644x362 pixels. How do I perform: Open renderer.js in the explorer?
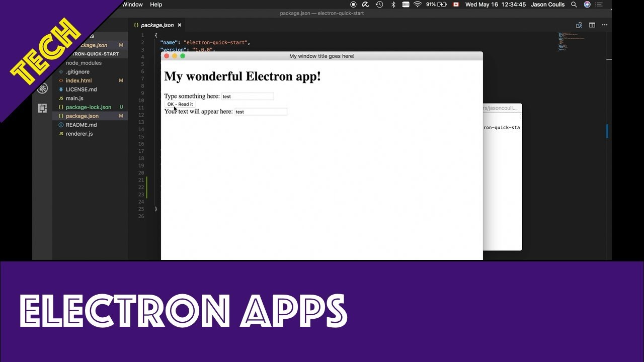(90, 134)
